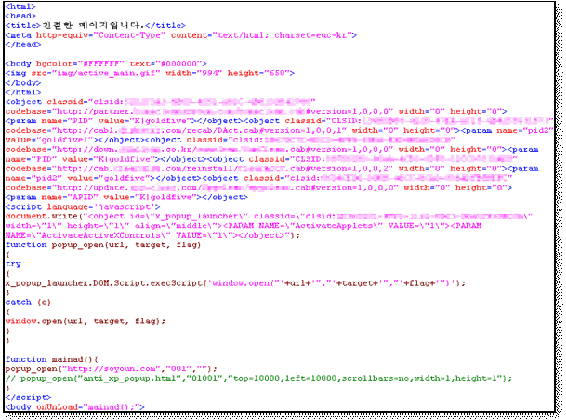Click the param name="APID" line

coord(126,197)
